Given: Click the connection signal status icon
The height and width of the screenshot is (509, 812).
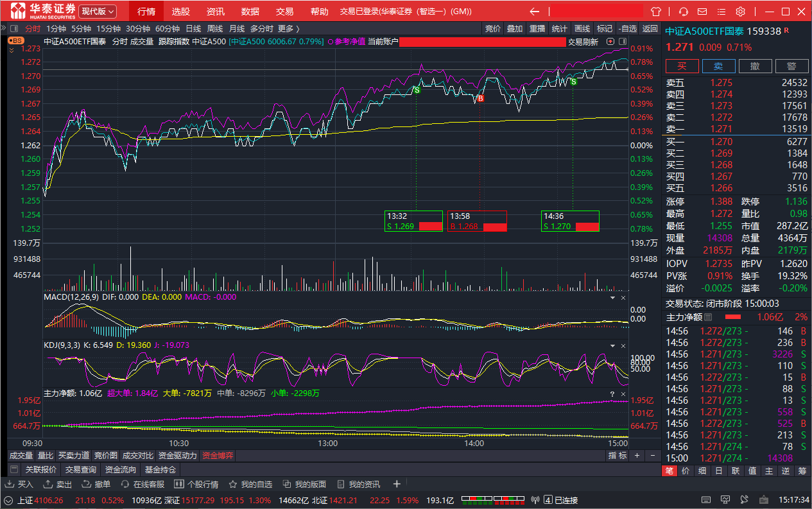Looking at the screenshot, I should click(536, 500).
